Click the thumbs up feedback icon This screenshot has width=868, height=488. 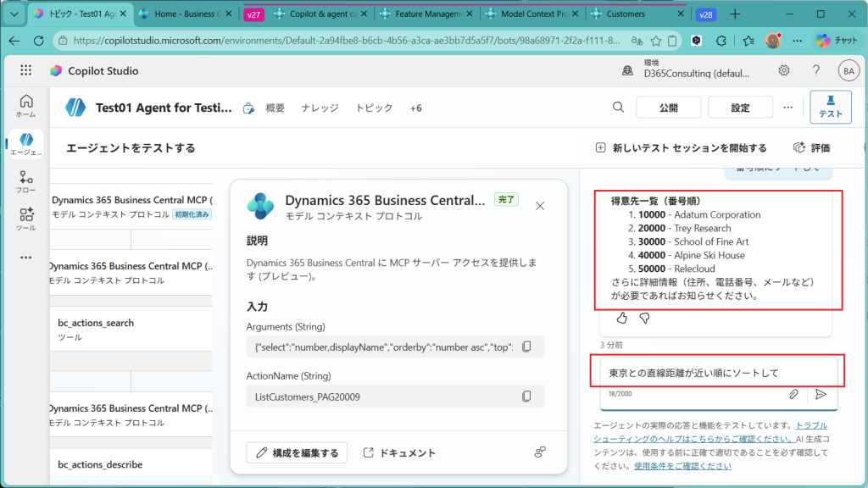[x=622, y=319]
